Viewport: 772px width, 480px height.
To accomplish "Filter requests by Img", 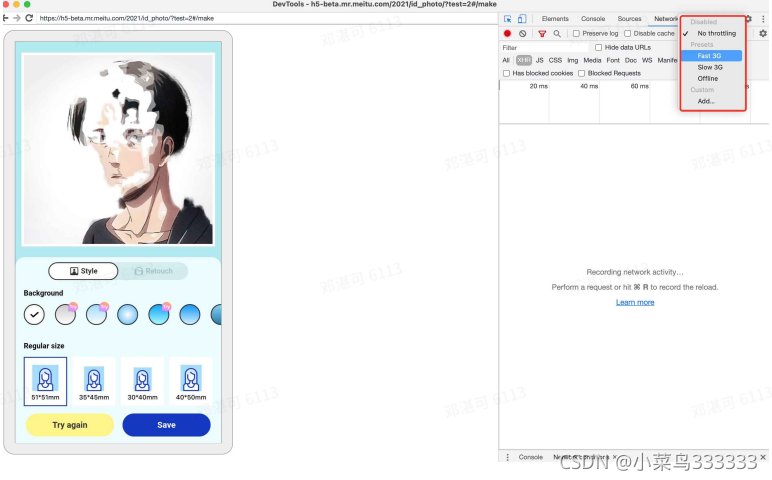I will pos(573,60).
